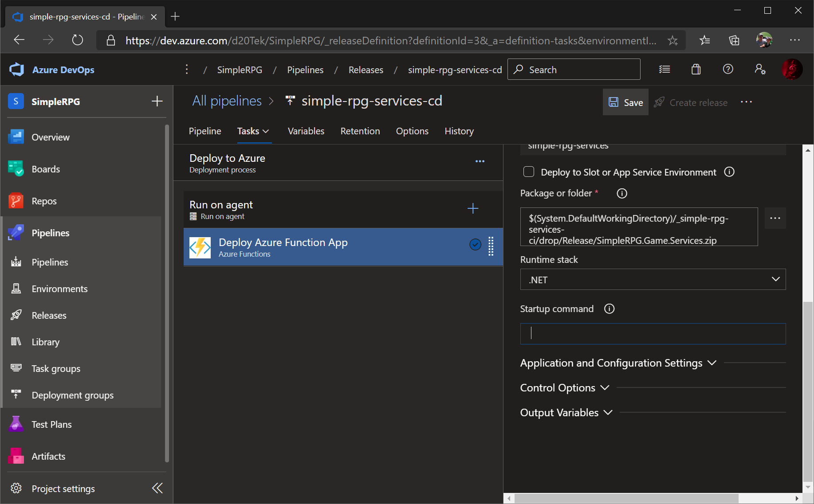The width and height of the screenshot is (814, 504).
Task: Open the Retention tab
Action: (360, 131)
